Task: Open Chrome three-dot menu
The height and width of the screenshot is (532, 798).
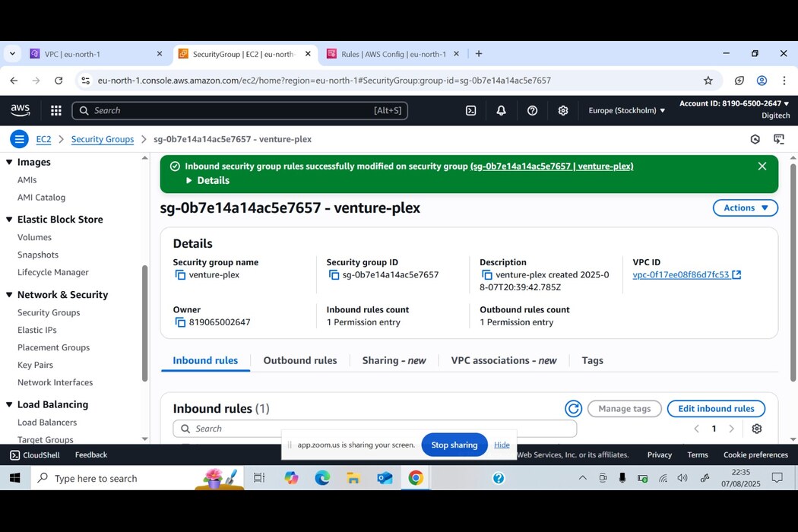Action: point(784,81)
